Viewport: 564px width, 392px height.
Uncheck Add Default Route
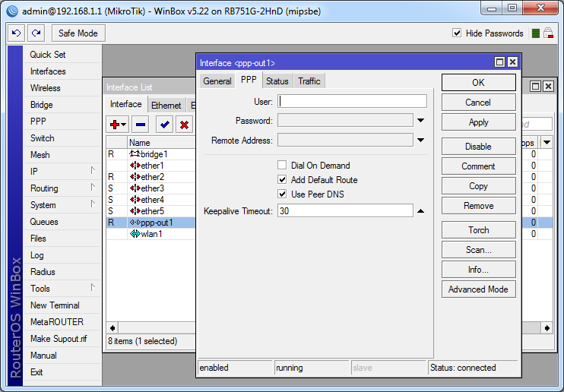click(282, 179)
